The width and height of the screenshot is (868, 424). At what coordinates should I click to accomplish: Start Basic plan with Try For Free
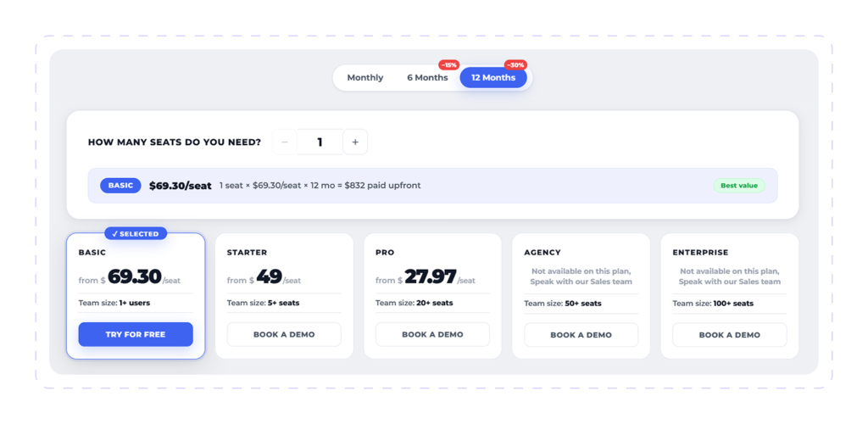pyautogui.click(x=136, y=334)
